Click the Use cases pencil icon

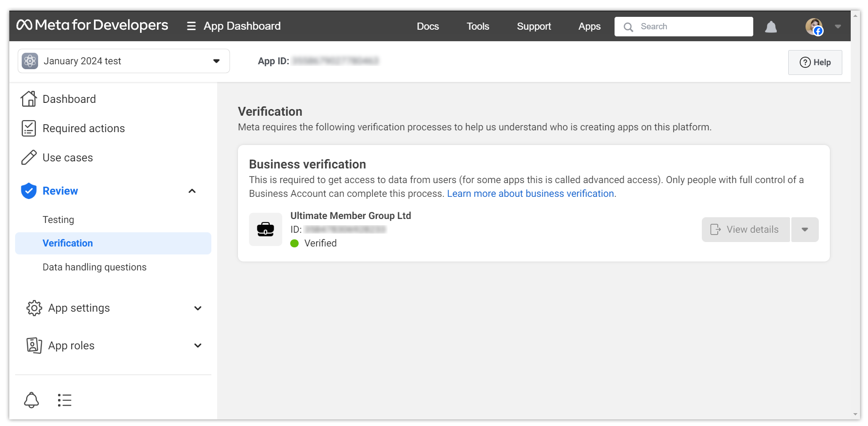(x=29, y=157)
